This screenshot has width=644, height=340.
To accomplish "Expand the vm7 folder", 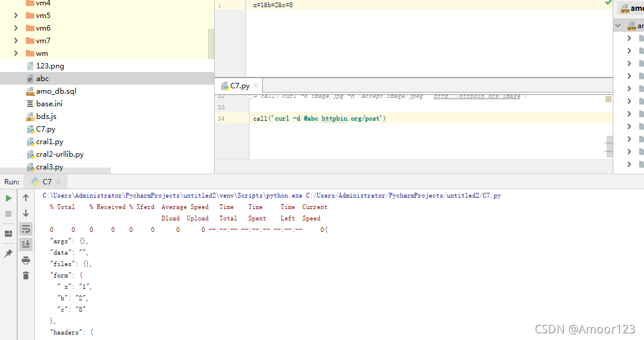I will [16, 41].
